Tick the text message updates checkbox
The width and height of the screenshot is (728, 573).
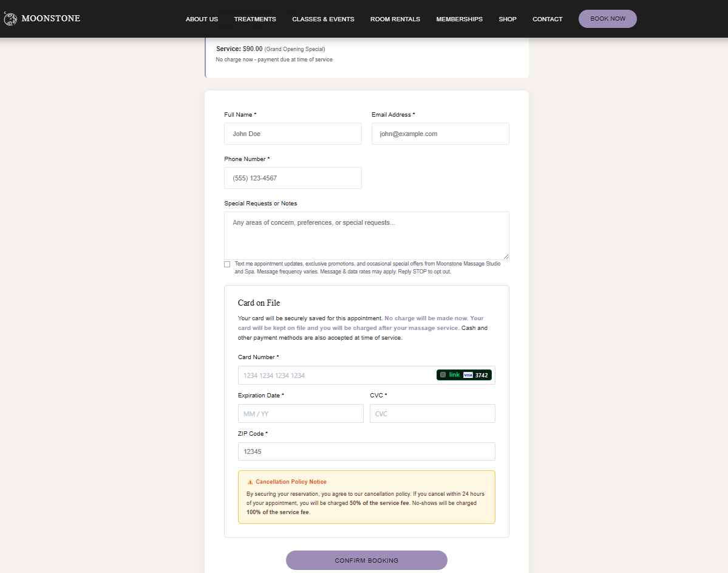[227, 264]
